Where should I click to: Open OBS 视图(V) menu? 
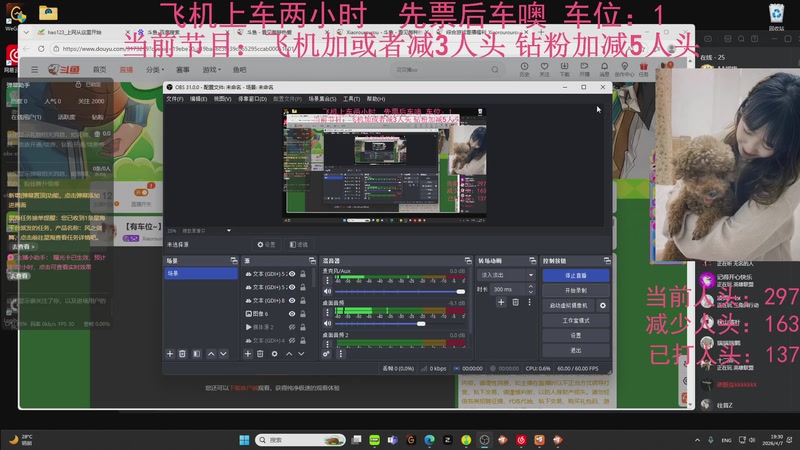click(x=222, y=99)
